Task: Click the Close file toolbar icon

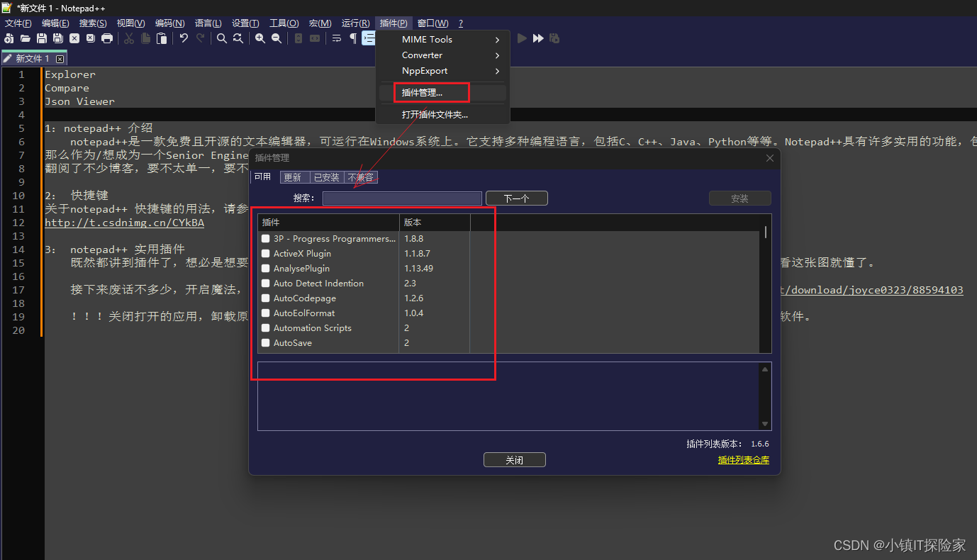Action: click(74, 38)
